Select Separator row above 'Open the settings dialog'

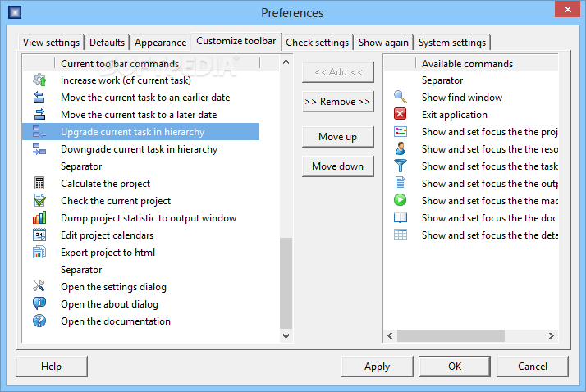[140, 270]
